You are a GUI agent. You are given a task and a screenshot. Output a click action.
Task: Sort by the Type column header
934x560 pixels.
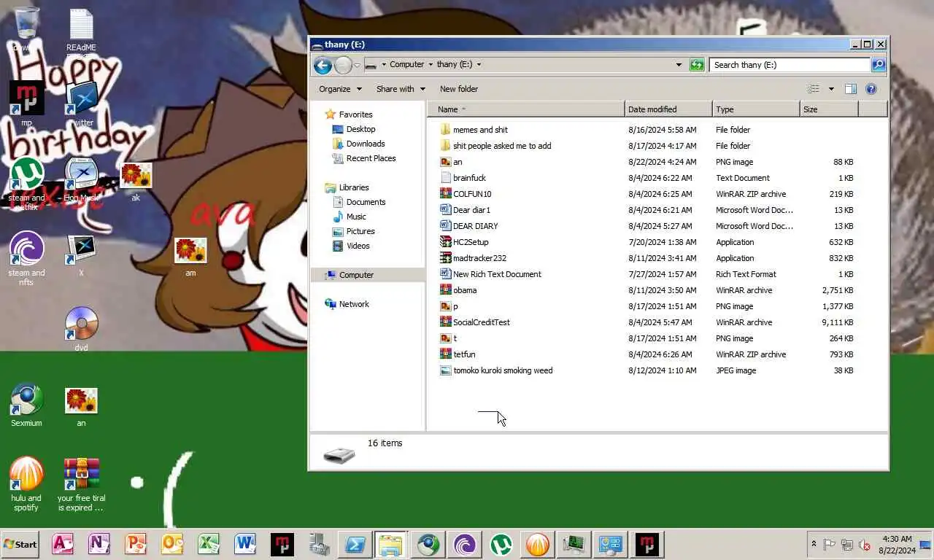click(756, 109)
